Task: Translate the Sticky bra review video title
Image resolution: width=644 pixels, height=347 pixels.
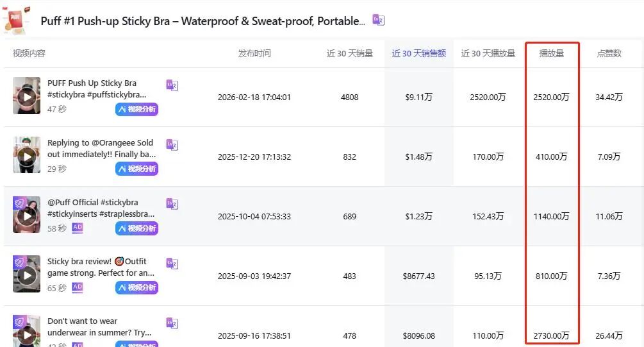Action: tap(172, 264)
